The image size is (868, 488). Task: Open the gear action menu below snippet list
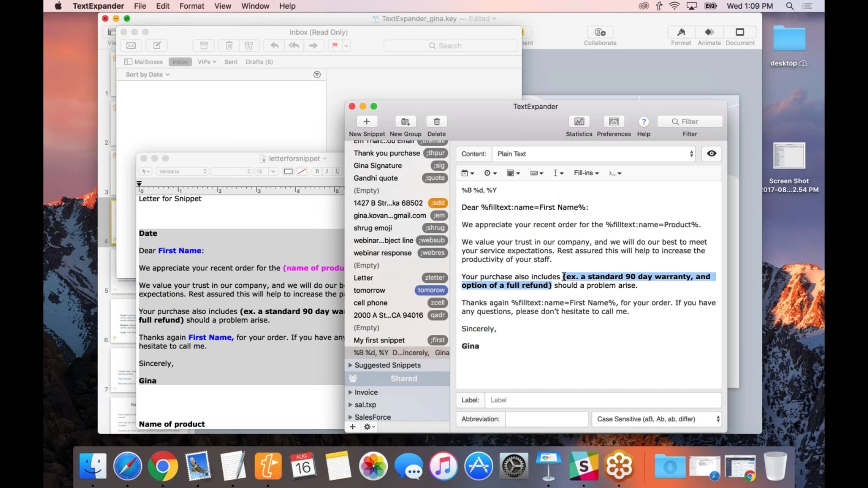(369, 427)
